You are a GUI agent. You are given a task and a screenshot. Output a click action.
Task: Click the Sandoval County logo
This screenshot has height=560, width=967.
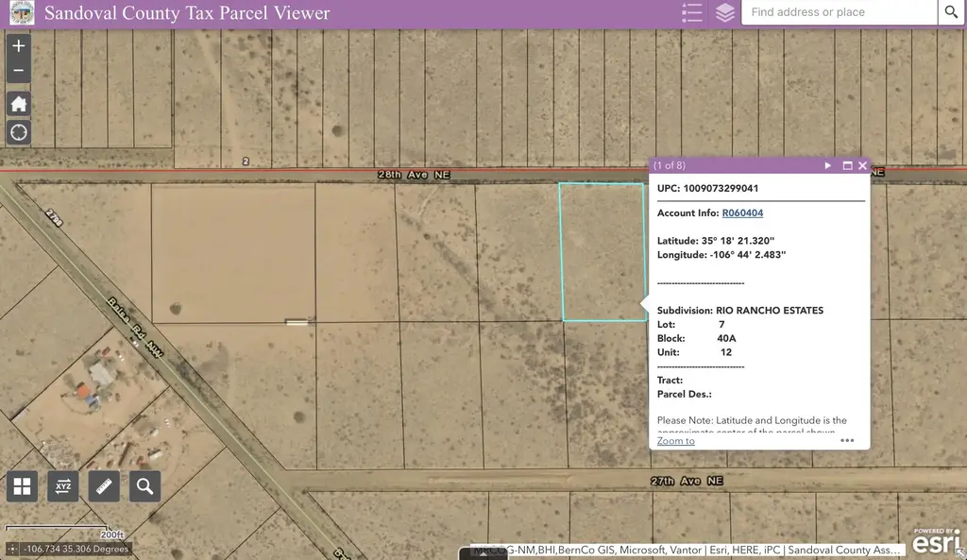pos(23,12)
